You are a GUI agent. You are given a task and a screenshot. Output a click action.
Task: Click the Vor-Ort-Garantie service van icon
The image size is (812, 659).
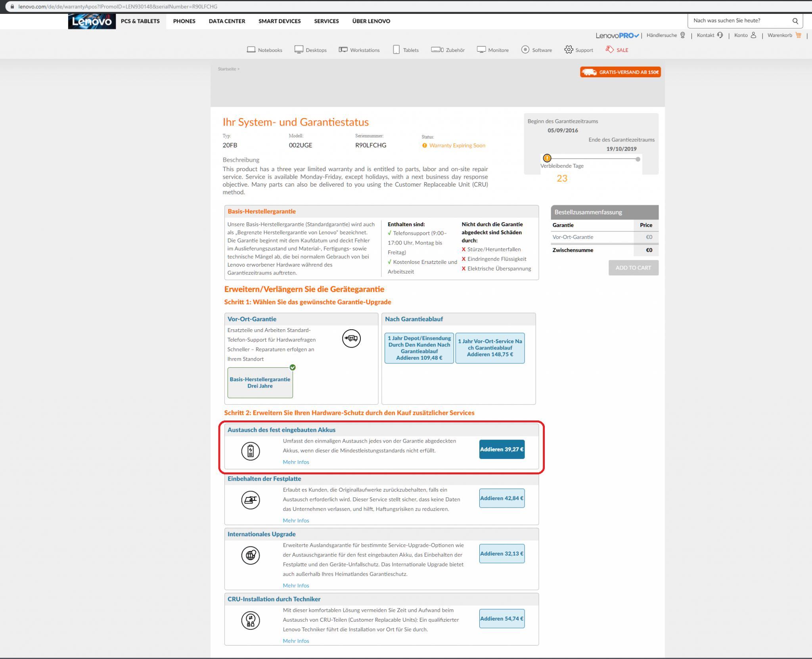pyautogui.click(x=351, y=338)
